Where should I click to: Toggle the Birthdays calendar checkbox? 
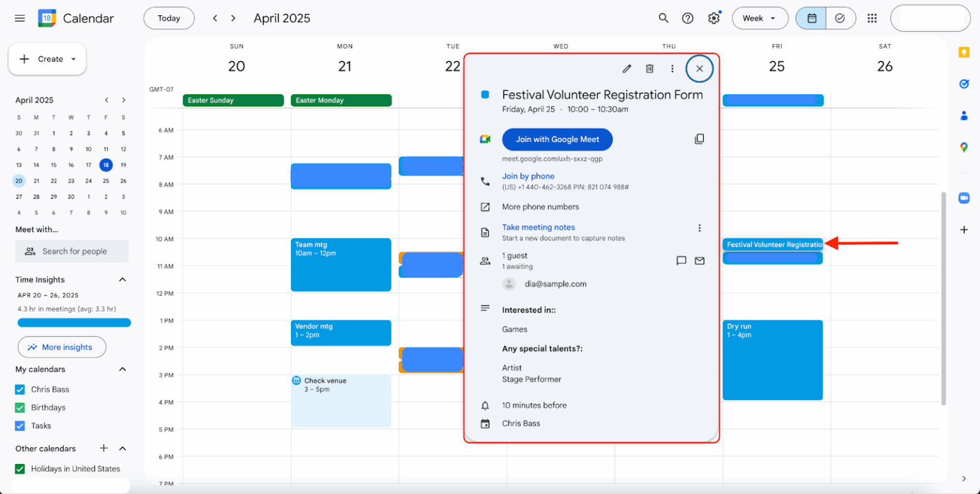(20, 407)
